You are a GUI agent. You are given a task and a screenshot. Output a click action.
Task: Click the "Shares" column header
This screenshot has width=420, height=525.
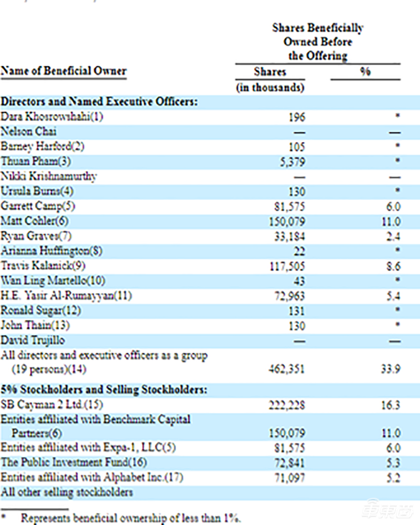(x=270, y=72)
